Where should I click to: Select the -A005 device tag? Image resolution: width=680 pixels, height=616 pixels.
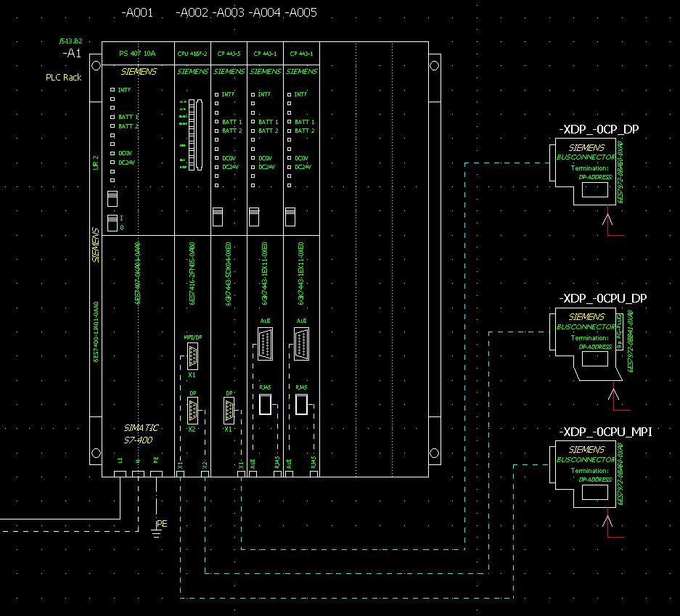(301, 12)
